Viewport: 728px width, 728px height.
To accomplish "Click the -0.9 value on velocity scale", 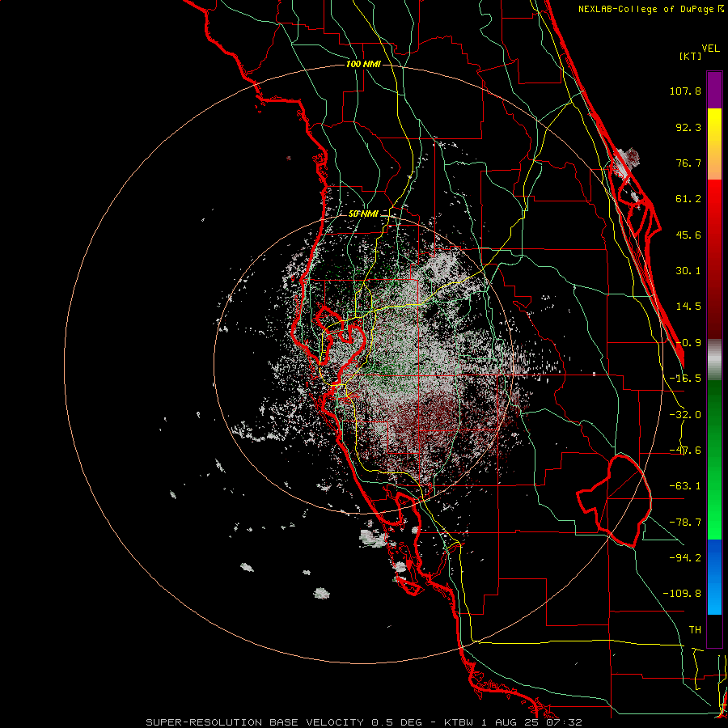I will pos(688,343).
